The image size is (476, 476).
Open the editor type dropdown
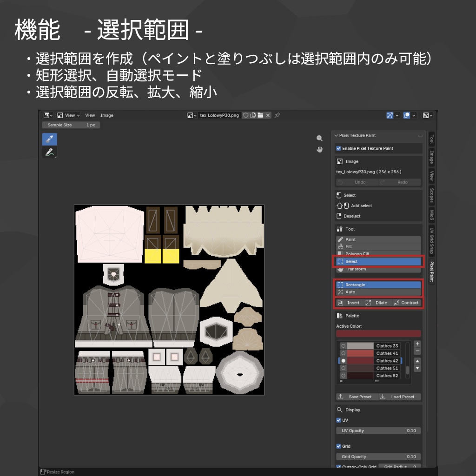coord(48,115)
